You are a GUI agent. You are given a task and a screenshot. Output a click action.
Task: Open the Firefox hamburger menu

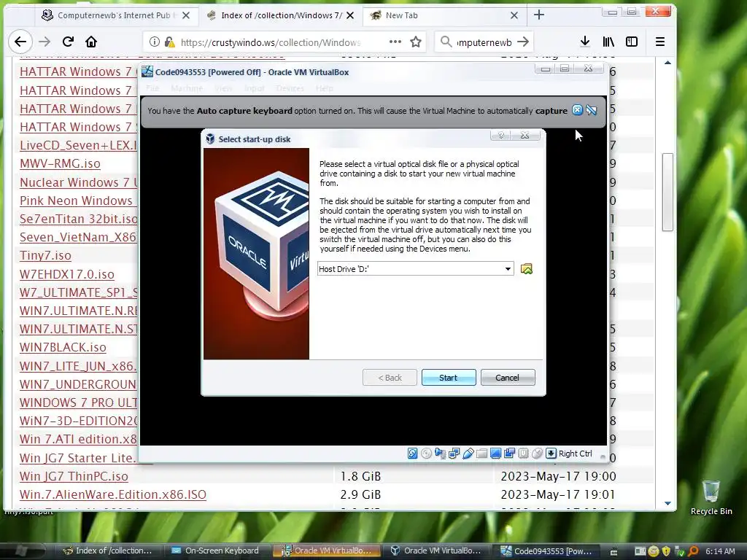coord(659,42)
